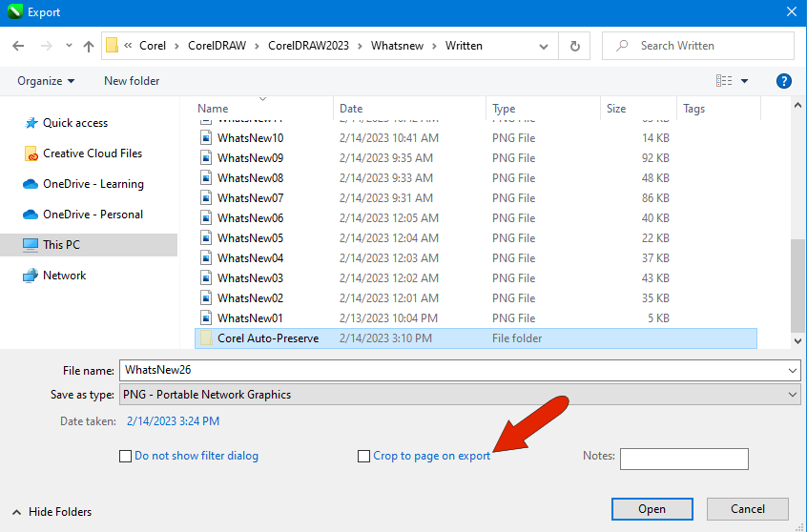Viewport: 807px width, 532px height.
Task: Select Creative Cloud Files in sidebar
Action: [92, 153]
